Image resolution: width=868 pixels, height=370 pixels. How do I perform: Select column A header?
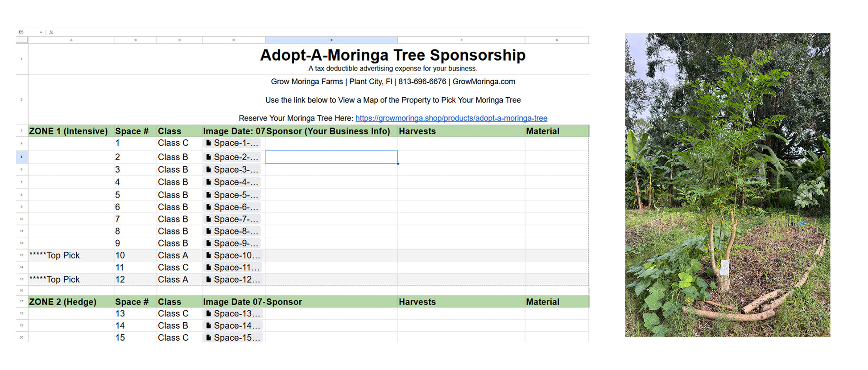(x=71, y=40)
